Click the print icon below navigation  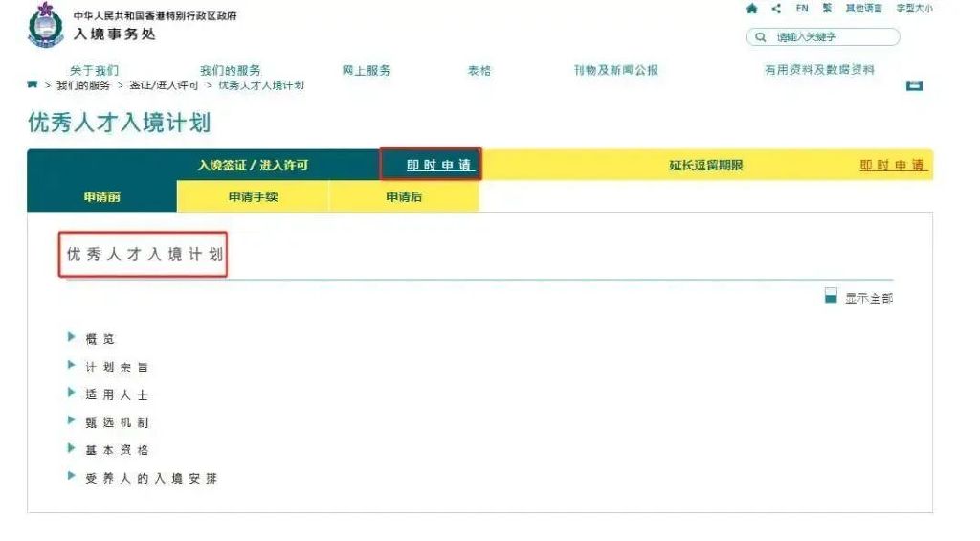(914, 85)
